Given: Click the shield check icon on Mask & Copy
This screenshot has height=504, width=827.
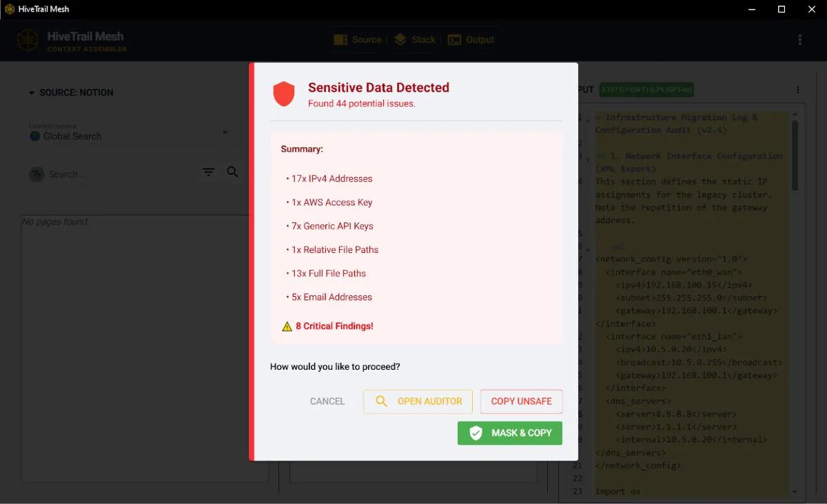Looking at the screenshot, I should (476, 433).
